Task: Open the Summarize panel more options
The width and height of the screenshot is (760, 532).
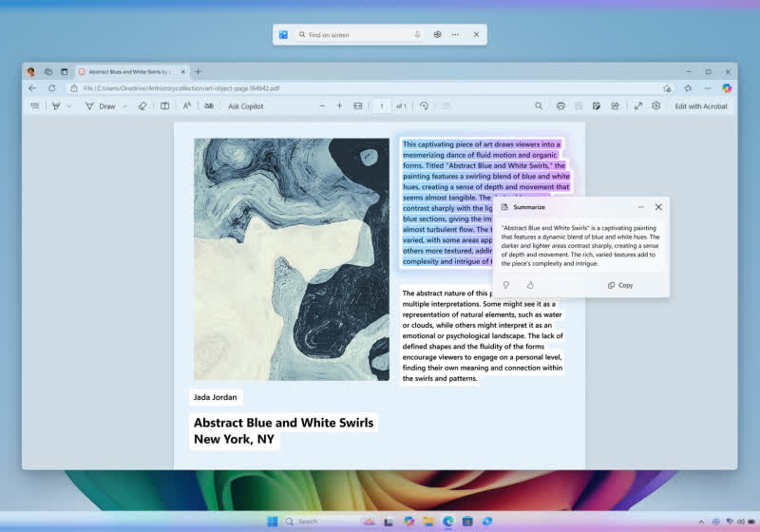Action: point(640,207)
